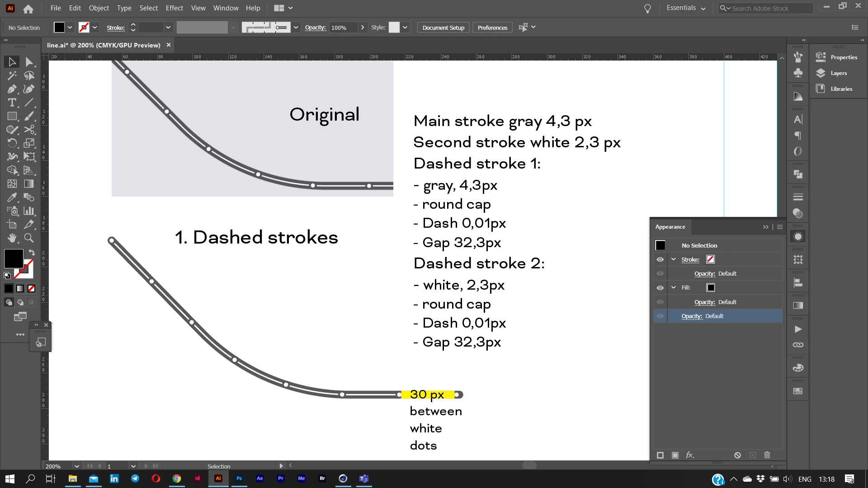Image resolution: width=868 pixels, height=488 pixels.
Task: Select the Zoom tool
Action: tap(29, 238)
